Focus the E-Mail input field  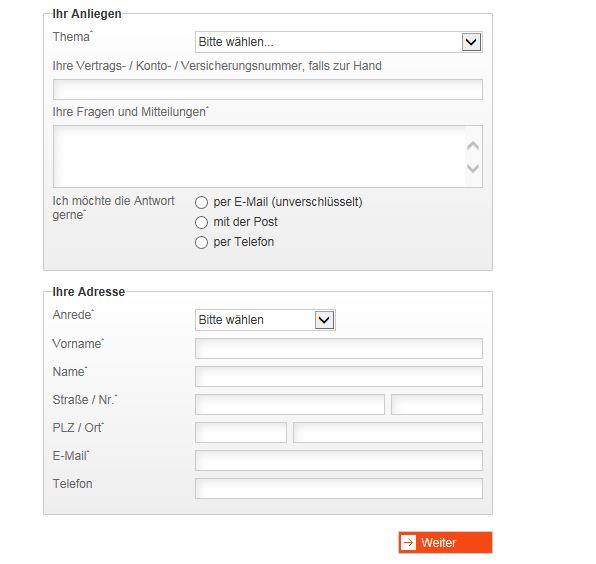pos(339,460)
